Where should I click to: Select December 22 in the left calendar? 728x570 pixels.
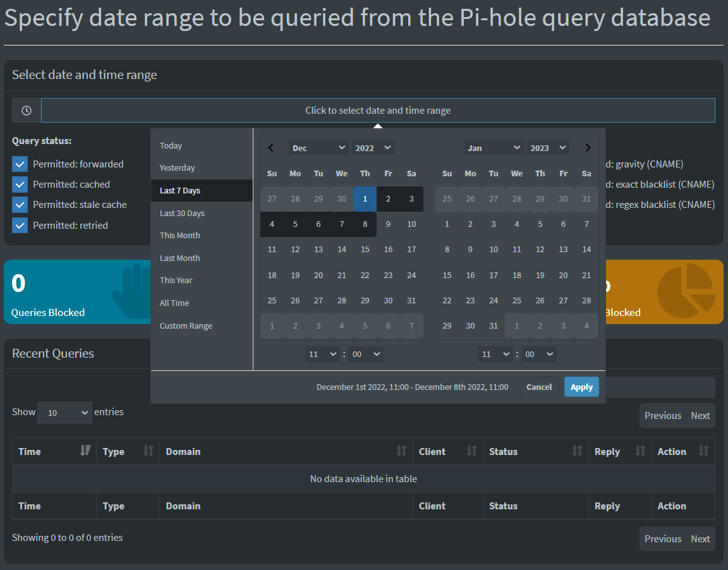(365, 276)
